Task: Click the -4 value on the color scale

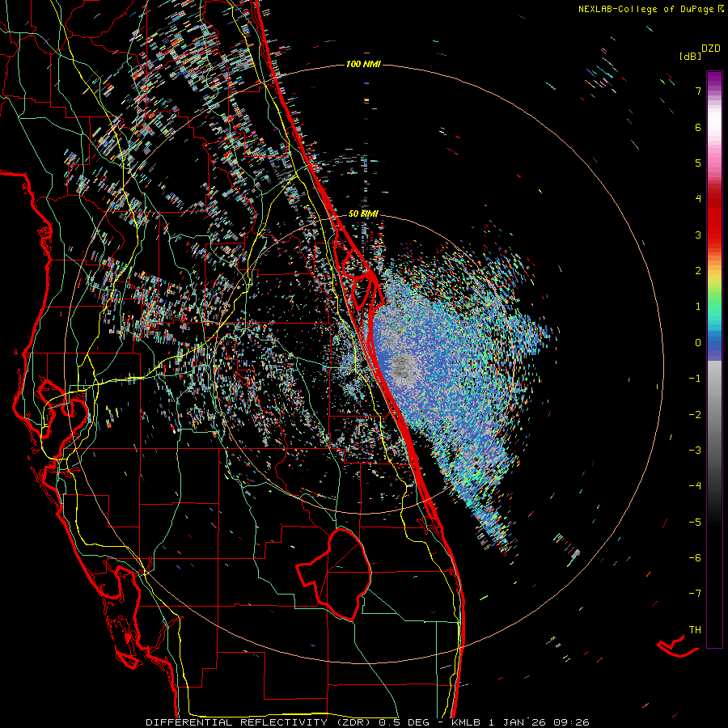Action: 695,486
